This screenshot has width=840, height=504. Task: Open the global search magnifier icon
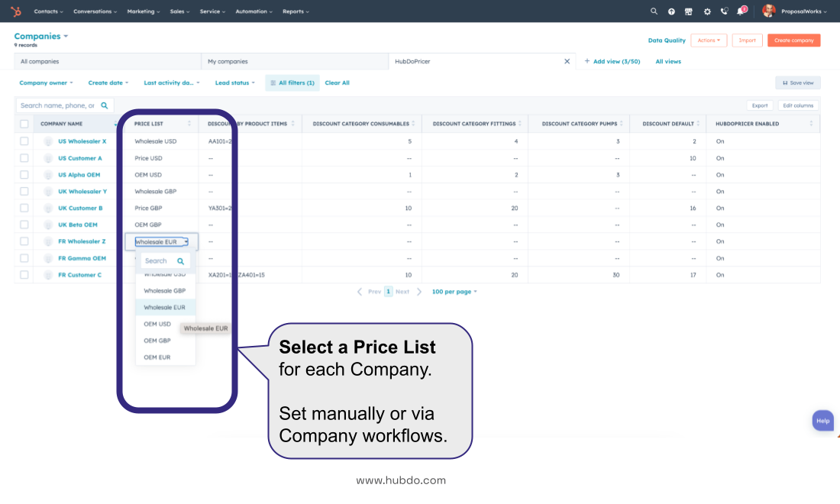pyautogui.click(x=654, y=11)
